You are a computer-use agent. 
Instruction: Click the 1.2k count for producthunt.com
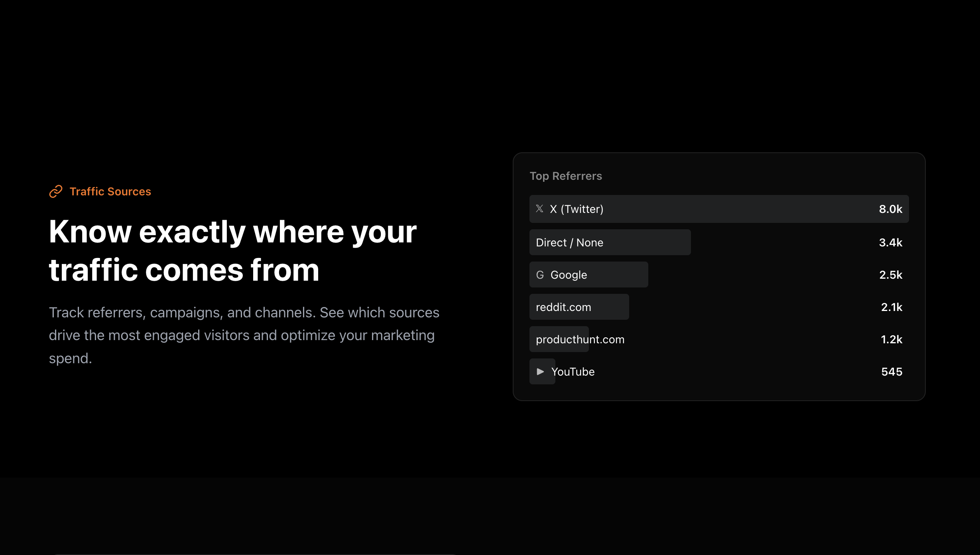tap(892, 339)
